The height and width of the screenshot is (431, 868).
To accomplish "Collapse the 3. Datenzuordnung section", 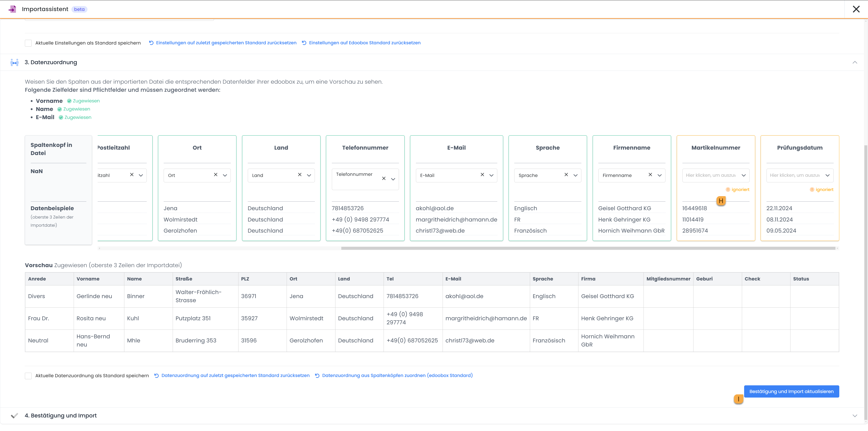I will pos(854,62).
